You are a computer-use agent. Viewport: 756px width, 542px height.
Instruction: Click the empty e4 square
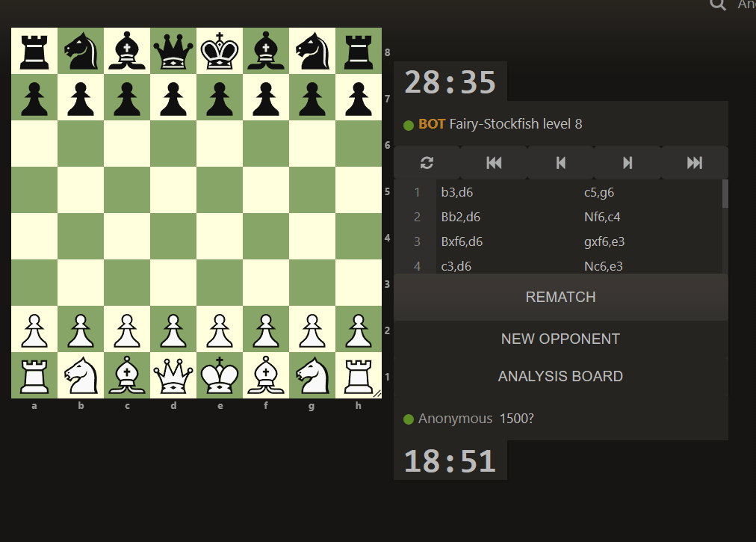click(x=220, y=236)
